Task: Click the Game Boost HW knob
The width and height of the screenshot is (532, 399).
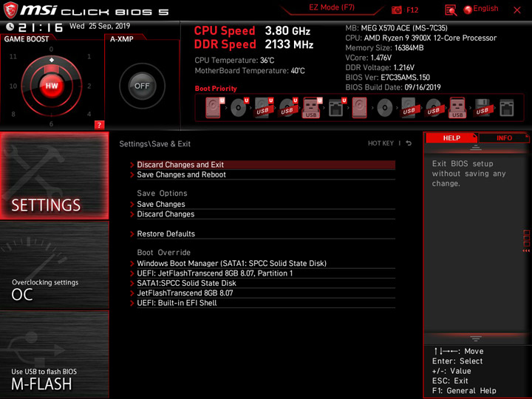Action: (x=52, y=86)
